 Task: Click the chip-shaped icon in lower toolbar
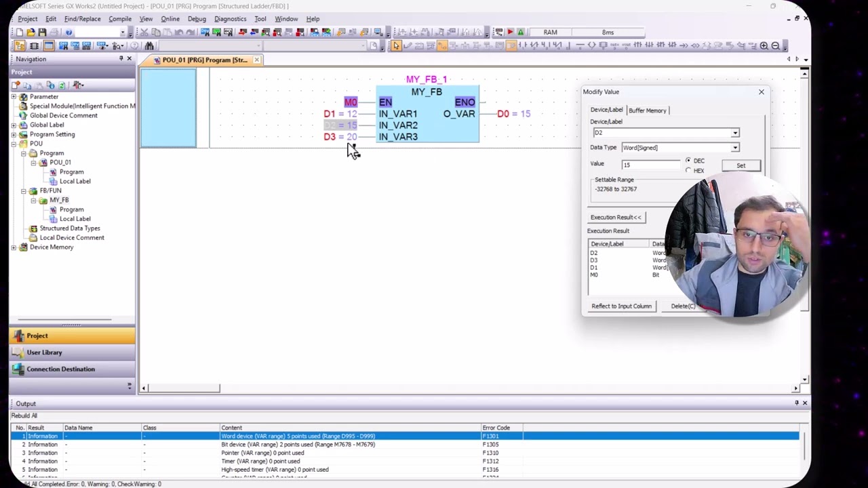(34, 46)
